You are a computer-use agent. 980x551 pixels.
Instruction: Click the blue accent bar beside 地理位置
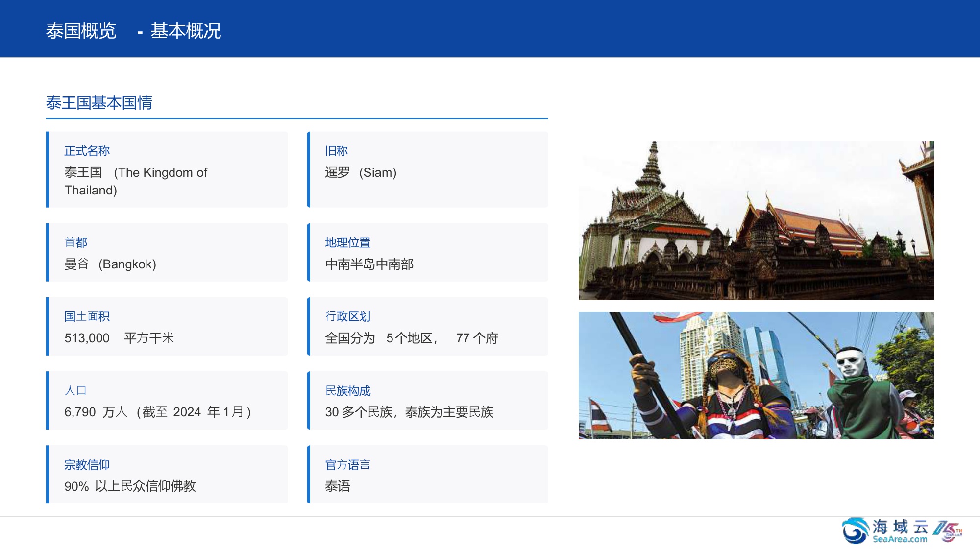pos(309,252)
